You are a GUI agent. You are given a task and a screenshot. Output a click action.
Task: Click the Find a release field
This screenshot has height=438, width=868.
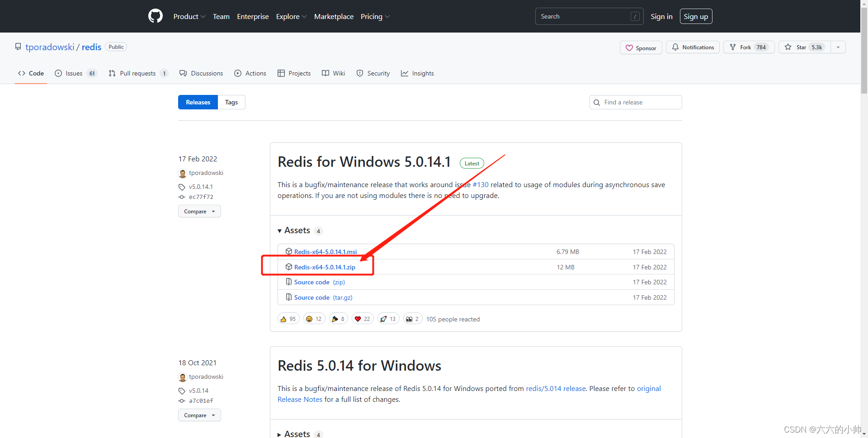pos(636,102)
